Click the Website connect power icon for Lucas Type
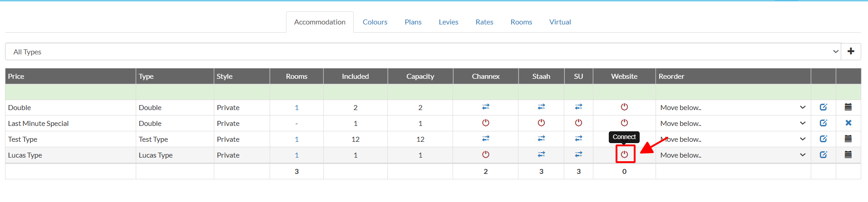 tap(625, 154)
